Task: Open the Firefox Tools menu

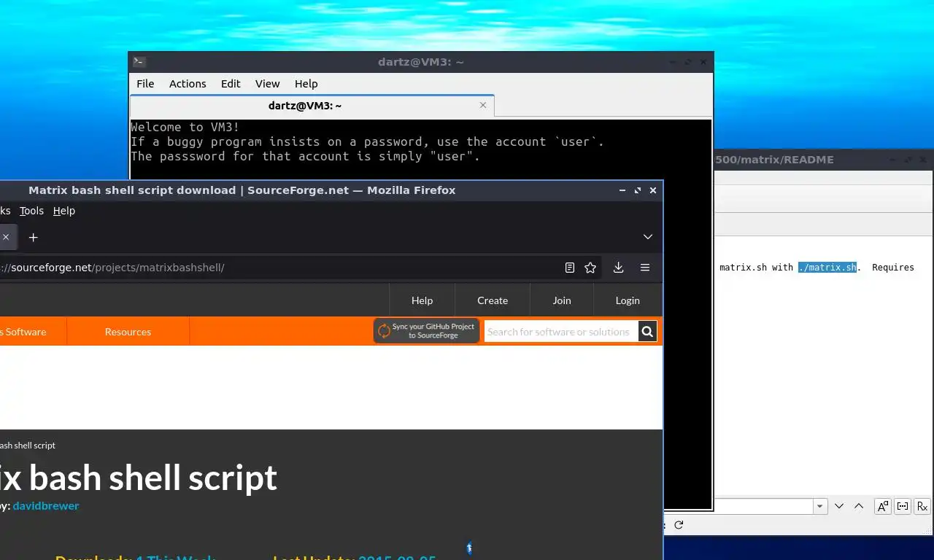Action: tap(31, 211)
